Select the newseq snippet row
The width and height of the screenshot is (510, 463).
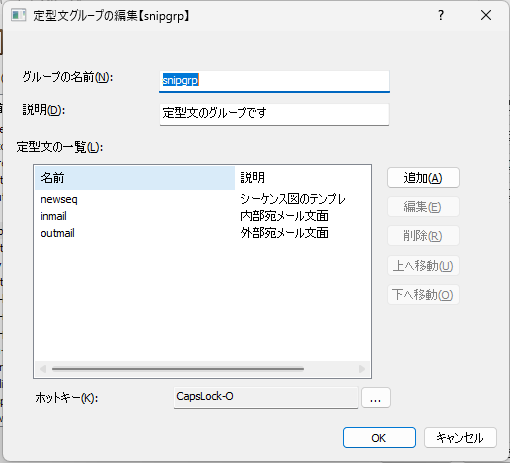click(202, 199)
